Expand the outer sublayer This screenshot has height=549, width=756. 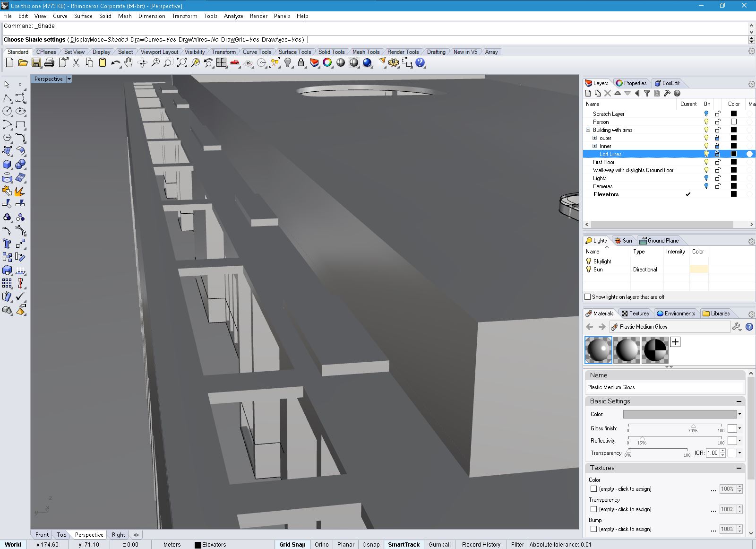595,138
